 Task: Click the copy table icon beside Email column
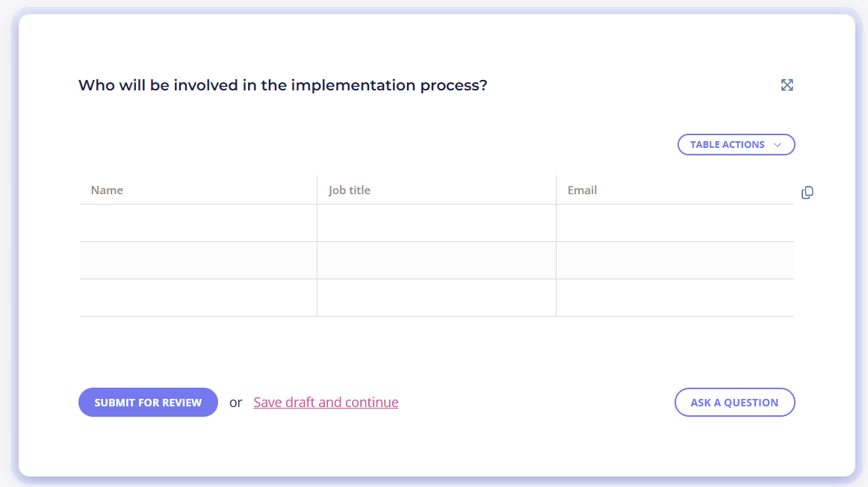[x=807, y=193]
